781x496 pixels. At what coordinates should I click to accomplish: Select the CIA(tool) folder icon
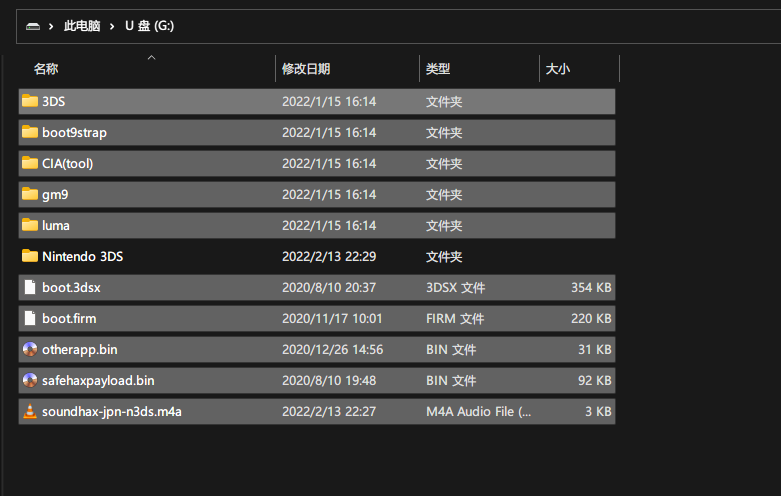30,163
